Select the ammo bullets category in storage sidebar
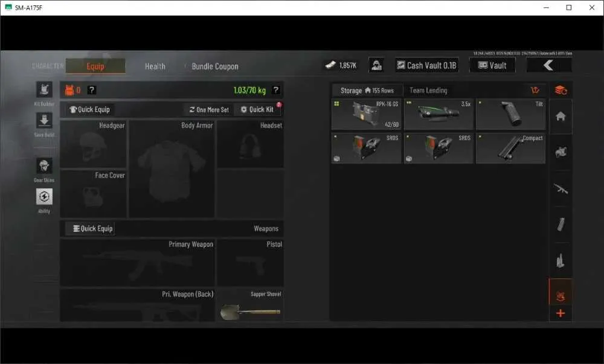Viewport: 604px width, 364px height. pyautogui.click(x=561, y=261)
